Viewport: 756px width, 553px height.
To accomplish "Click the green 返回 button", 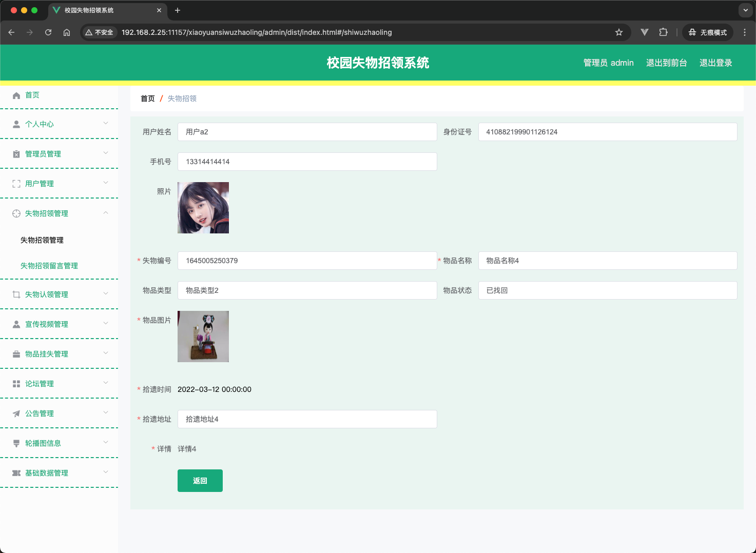I will click(x=200, y=481).
